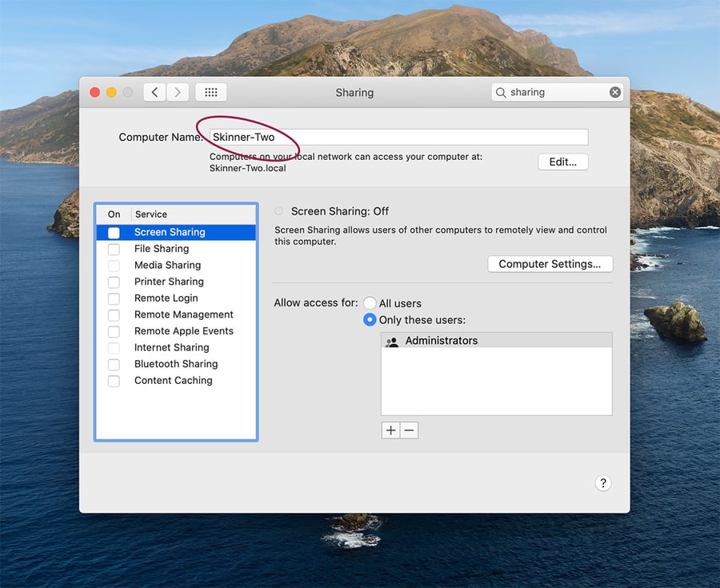
Task: Enable the File Sharing checkbox
Action: coord(113,249)
